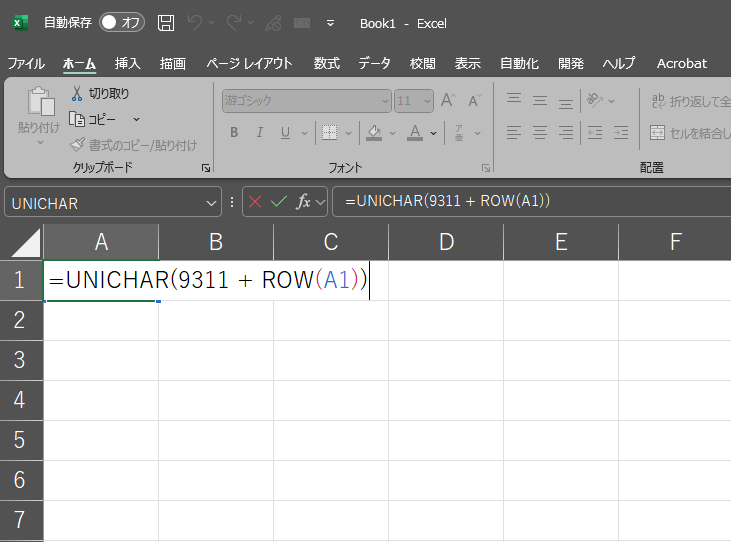This screenshot has width=731, height=542.
Task: Click Decrease Font Size icon
Action: tap(475, 100)
